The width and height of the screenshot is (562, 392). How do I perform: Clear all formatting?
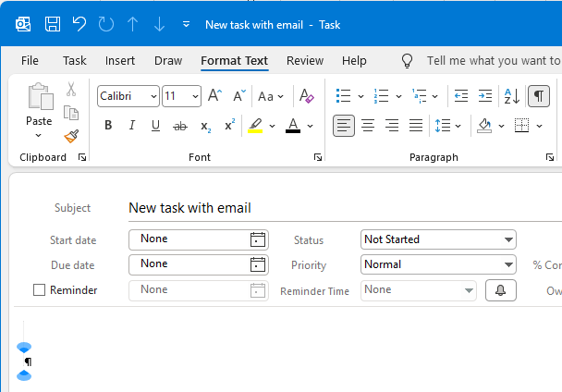click(307, 96)
